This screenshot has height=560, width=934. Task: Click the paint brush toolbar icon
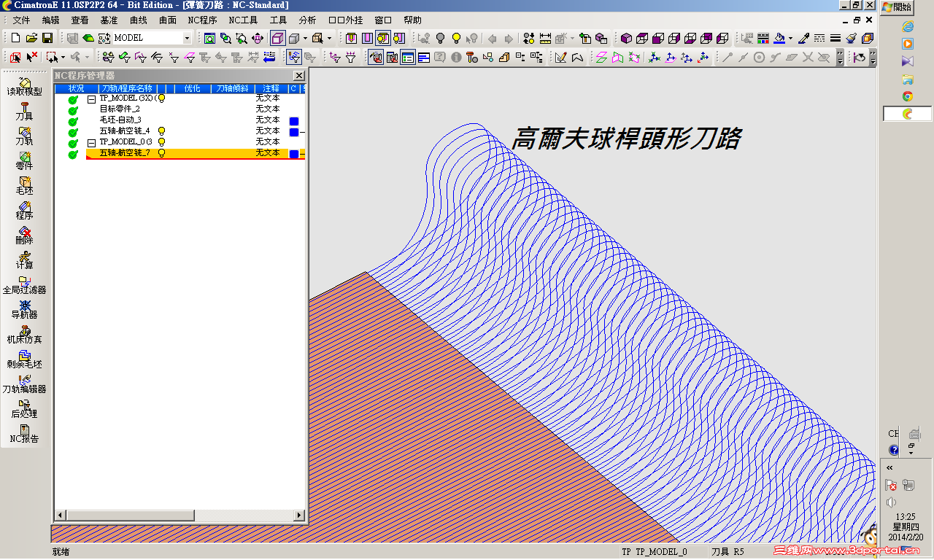852,38
